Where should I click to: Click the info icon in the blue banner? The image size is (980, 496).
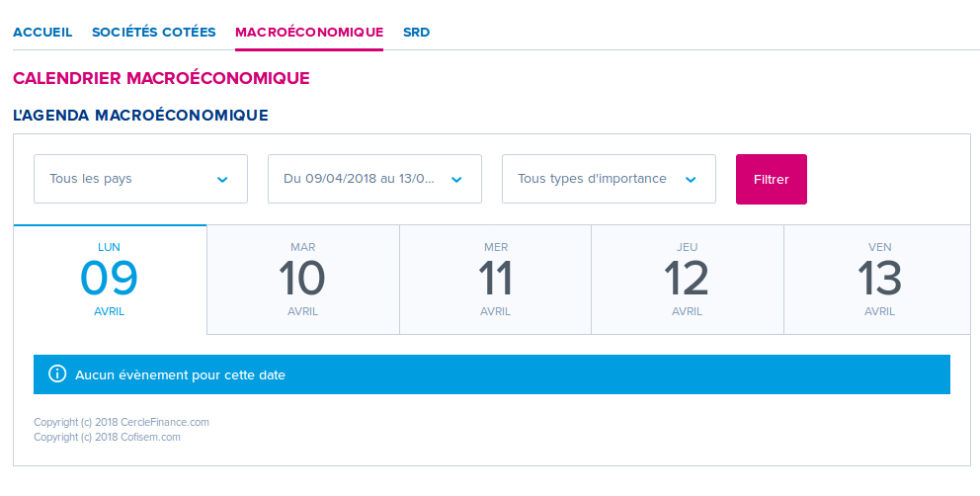[x=56, y=374]
